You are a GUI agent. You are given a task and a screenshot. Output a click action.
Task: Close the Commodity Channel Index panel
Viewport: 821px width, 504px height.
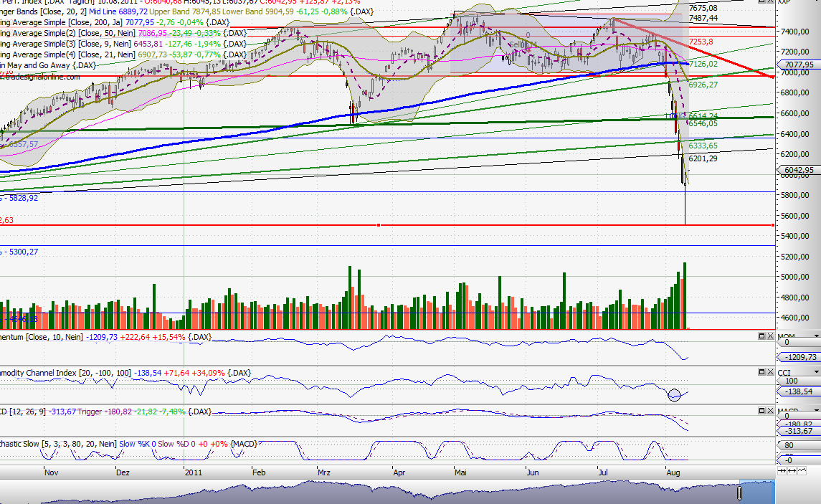click(770, 372)
